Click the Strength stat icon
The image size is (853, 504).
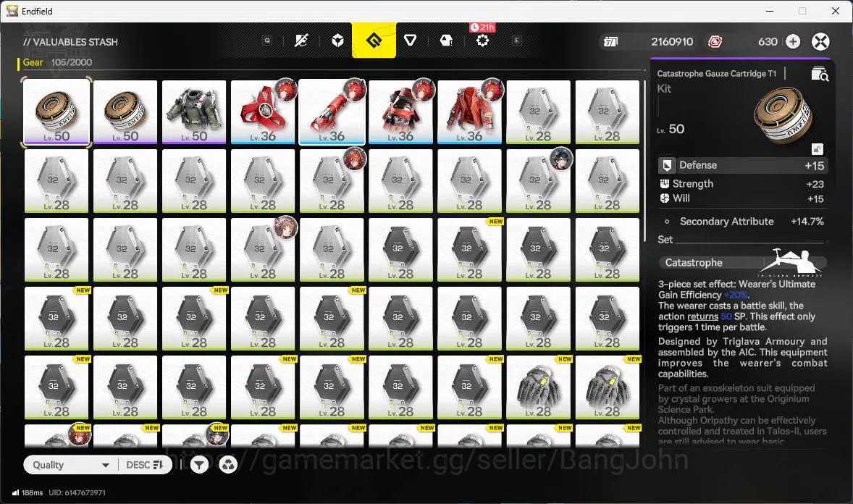point(664,184)
